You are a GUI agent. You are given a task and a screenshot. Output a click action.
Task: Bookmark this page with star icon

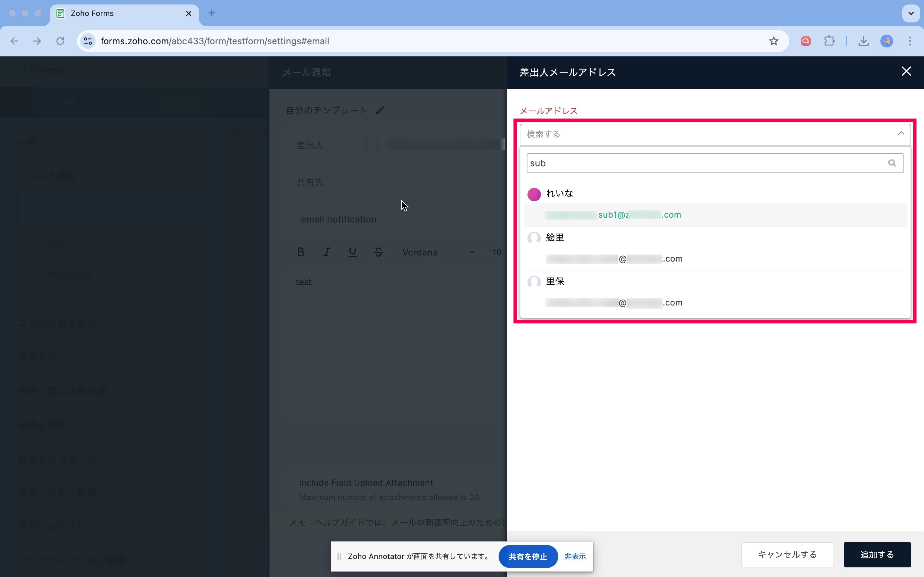pos(774,41)
